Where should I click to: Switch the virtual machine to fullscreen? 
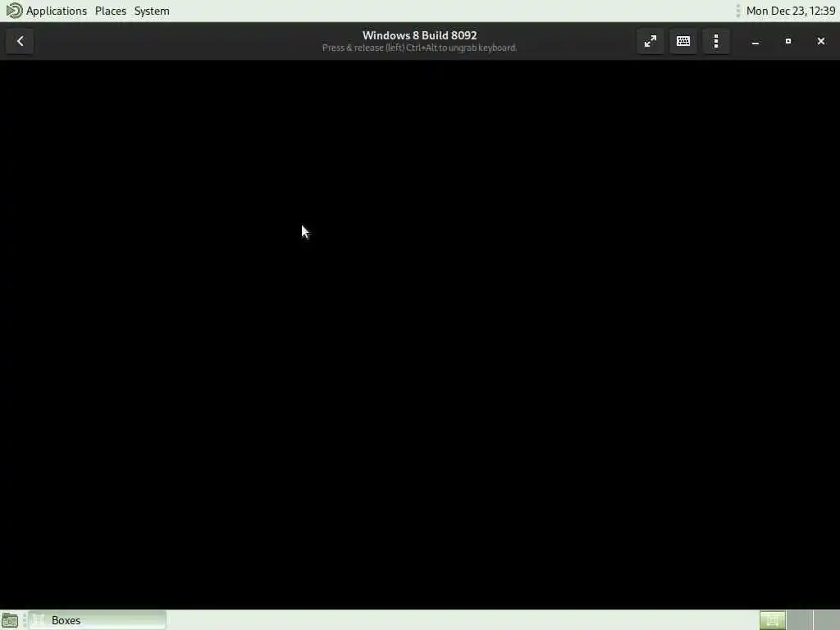pos(651,41)
